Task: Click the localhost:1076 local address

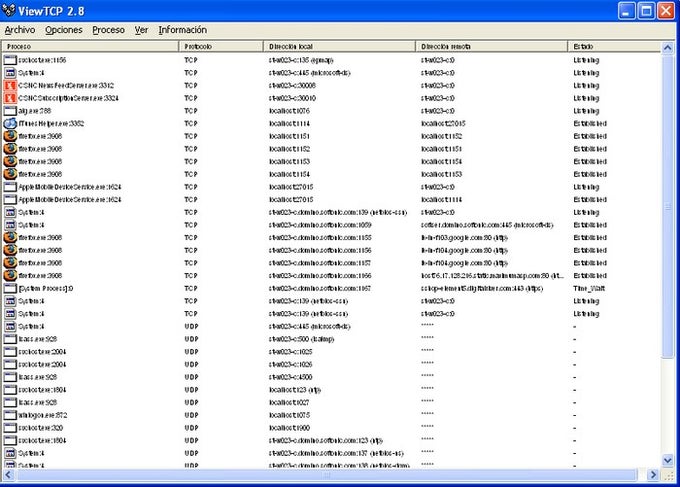Action: tap(289, 111)
